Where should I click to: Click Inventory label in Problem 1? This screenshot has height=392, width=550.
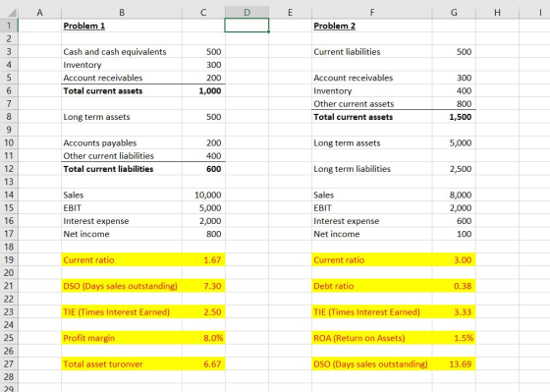pos(82,65)
